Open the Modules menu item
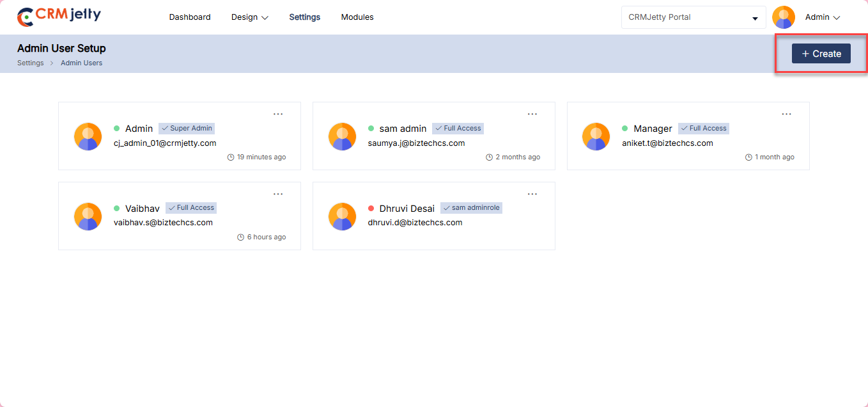The width and height of the screenshot is (868, 407). [357, 17]
